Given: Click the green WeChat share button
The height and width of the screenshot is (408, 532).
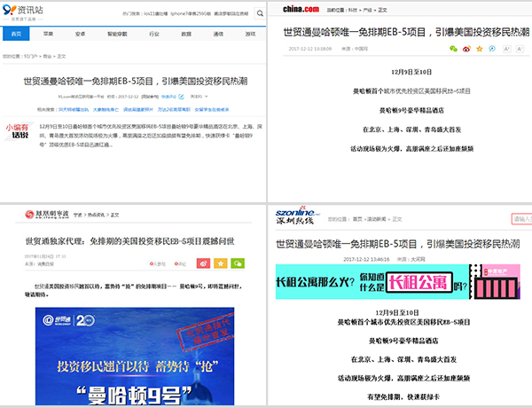Looking at the screenshot, I should coord(238,263).
